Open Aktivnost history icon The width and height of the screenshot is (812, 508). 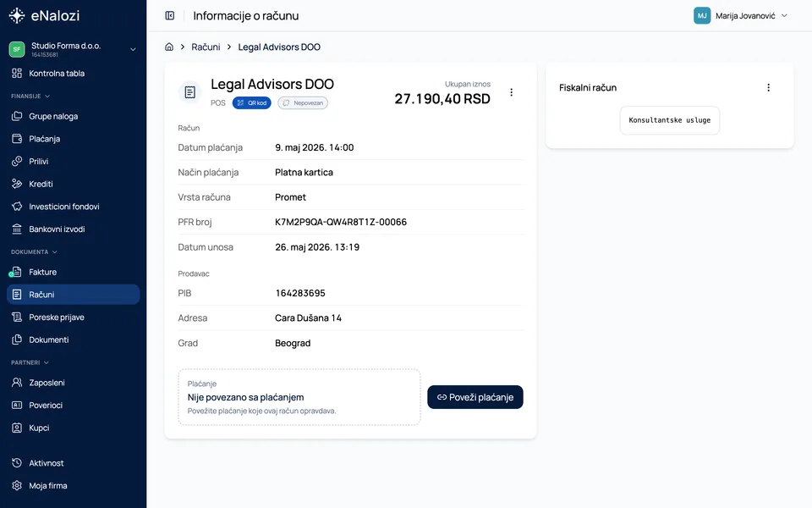click(x=17, y=463)
